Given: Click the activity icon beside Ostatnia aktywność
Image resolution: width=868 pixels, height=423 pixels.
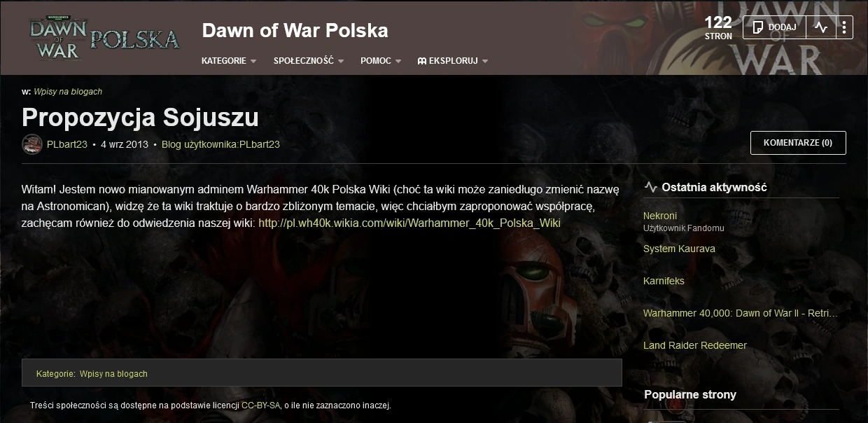Looking at the screenshot, I should click(651, 187).
